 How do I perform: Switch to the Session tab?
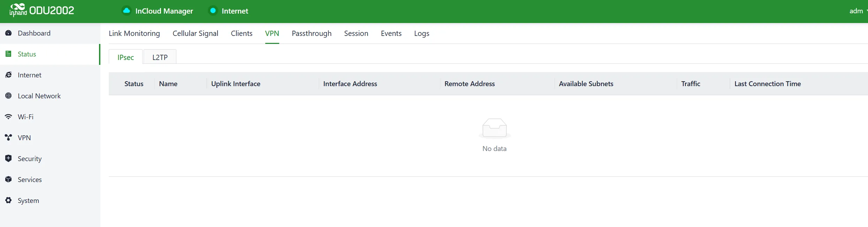356,33
